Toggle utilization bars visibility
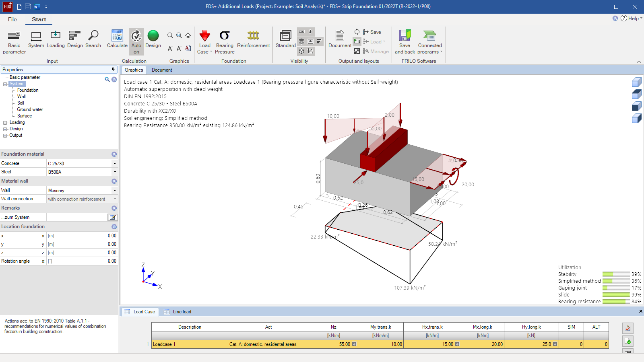The width and height of the screenshot is (644, 362). [319, 41]
